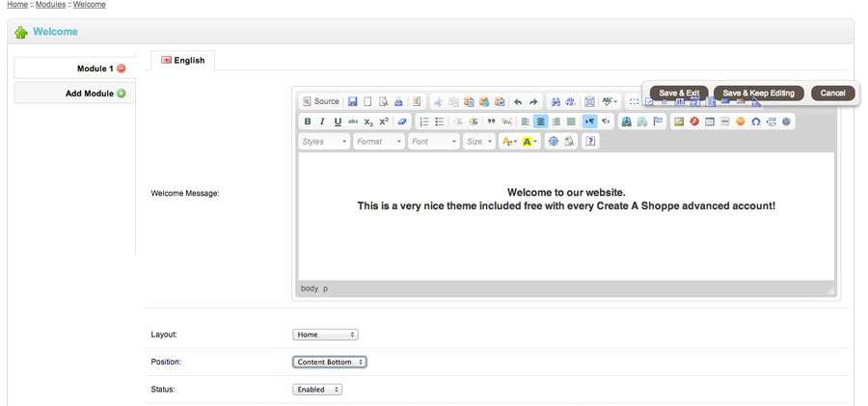Click the Page Break icon
Image resolution: width=868 pixels, height=406 pixels.
tap(772, 122)
